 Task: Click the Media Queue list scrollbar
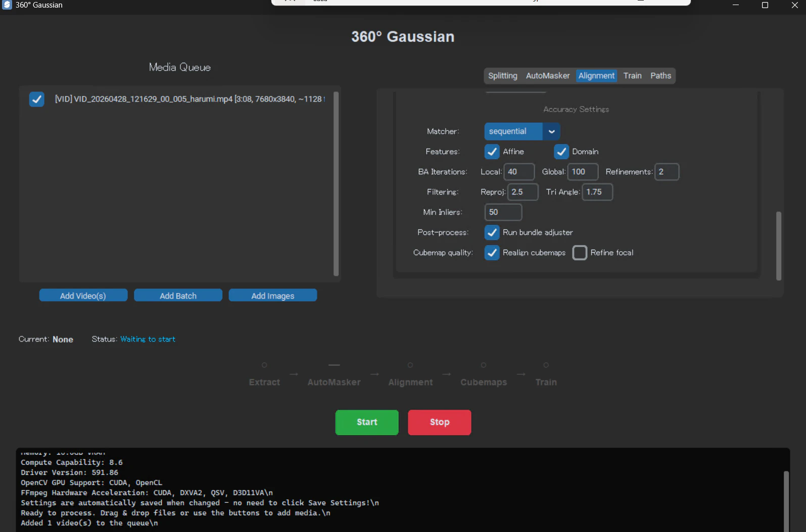pos(336,183)
